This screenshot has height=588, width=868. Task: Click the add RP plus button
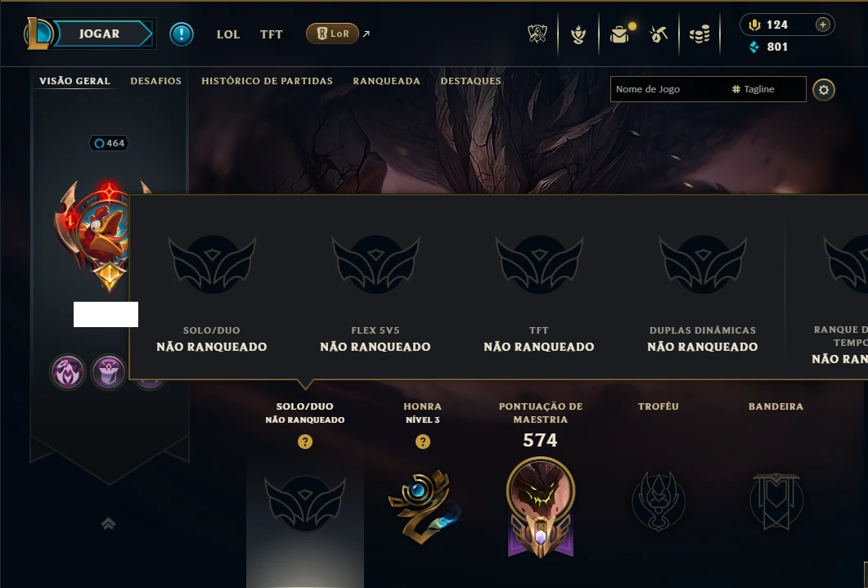(823, 25)
